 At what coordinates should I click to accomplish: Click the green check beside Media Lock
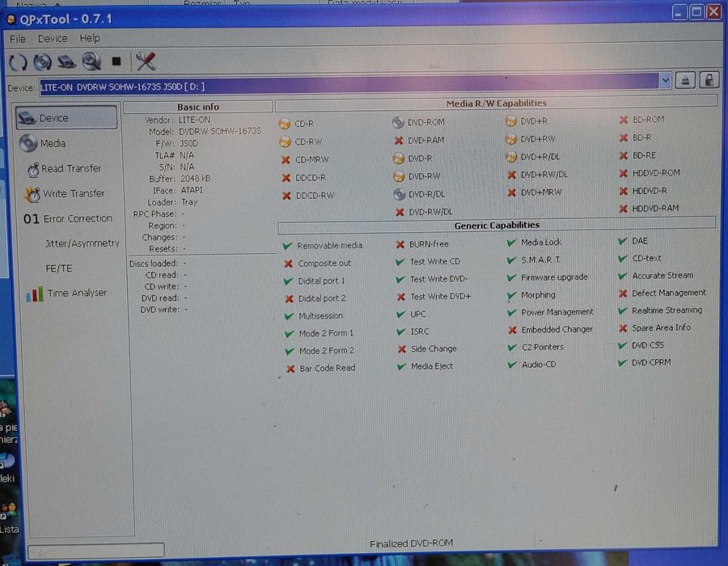512,243
